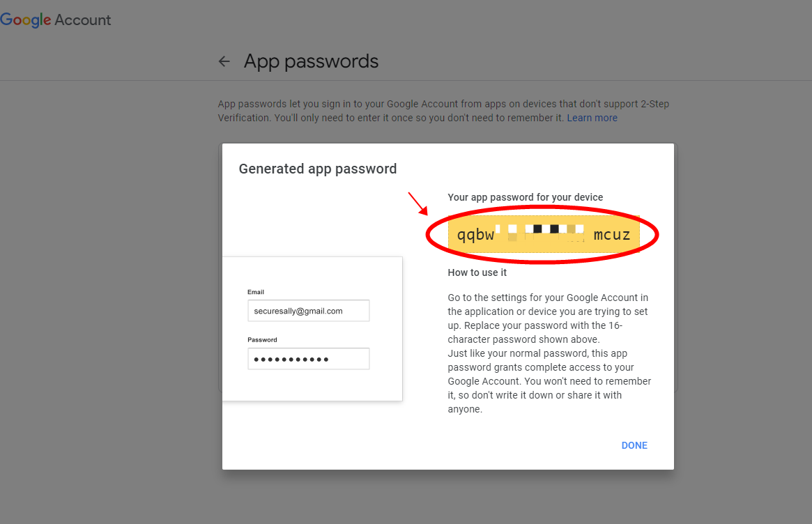Click the mcuz password segment

611,235
